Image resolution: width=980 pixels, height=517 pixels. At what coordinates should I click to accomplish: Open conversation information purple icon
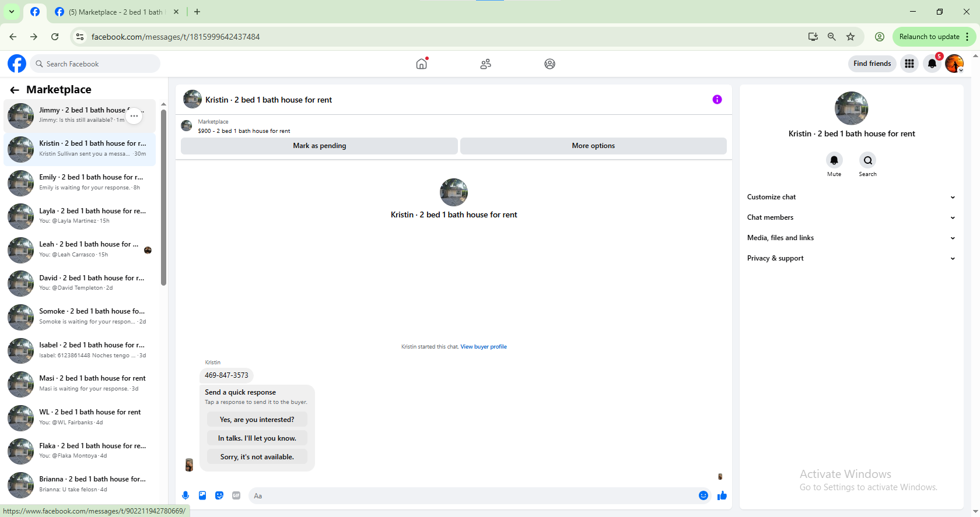[717, 100]
